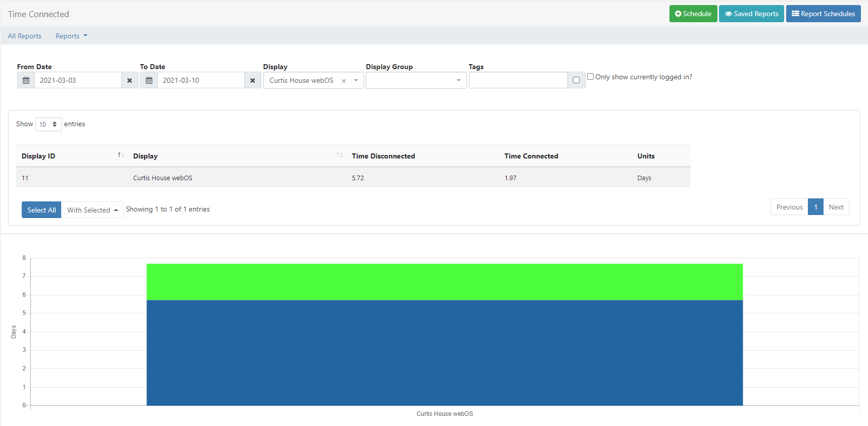The height and width of the screenshot is (426, 868).
Task: Enable Only show currently logged in checkbox
Action: pos(590,77)
